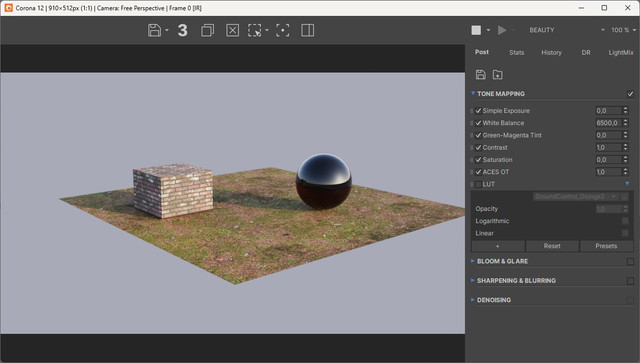Click the LUT browse button beside the dropdown
Screen dimensions: 640x363
point(624,196)
